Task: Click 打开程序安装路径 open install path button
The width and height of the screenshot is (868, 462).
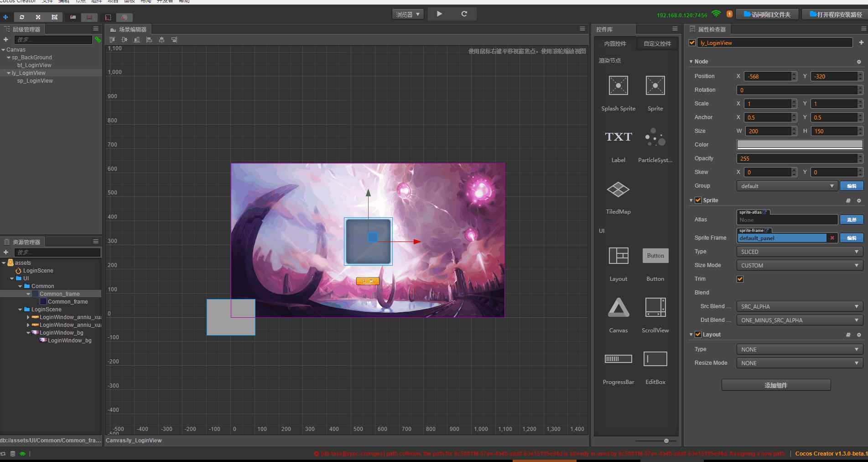Action: (x=836, y=15)
